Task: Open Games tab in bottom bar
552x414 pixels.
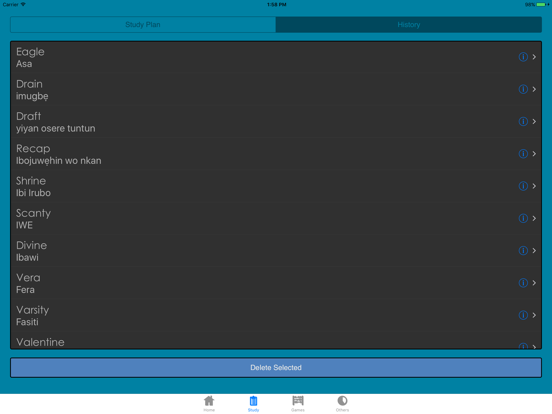Action: tap(298, 403)
